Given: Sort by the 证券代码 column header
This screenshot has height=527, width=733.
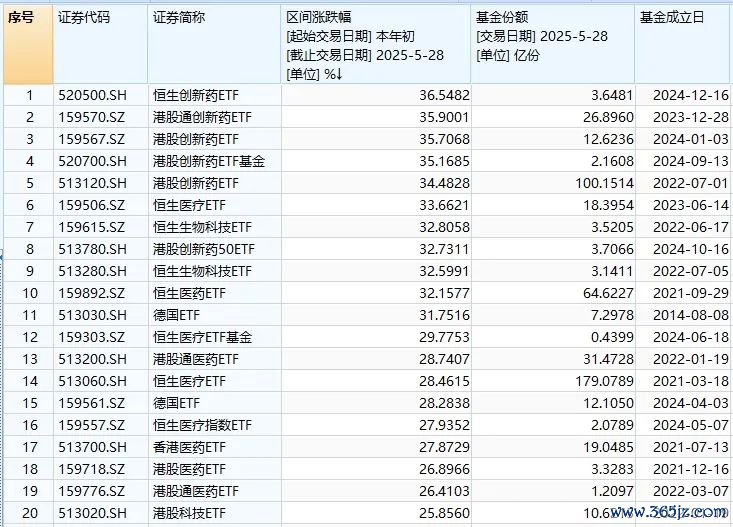Looking at the screenshot, I should click(x=101, y=44).
